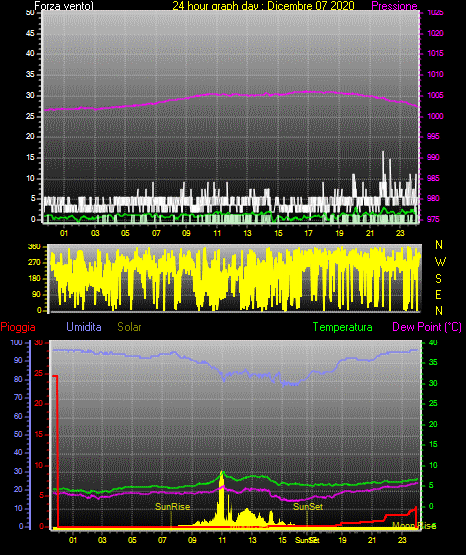
Task: Click the green 'Temperatura' legend label
Action: click(343, 327)
